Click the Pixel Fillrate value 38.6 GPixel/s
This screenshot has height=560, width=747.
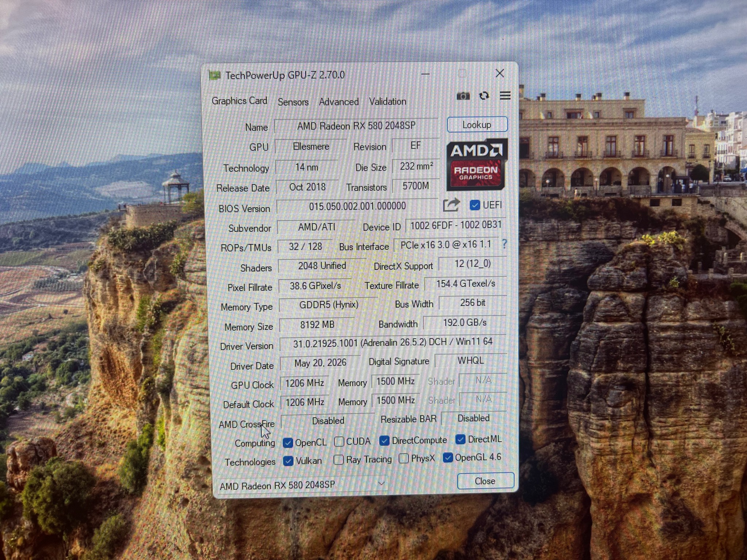315,285
